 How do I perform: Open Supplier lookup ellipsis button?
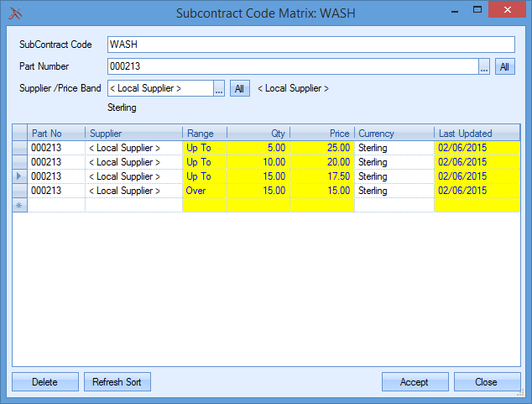tap(219, 89)
